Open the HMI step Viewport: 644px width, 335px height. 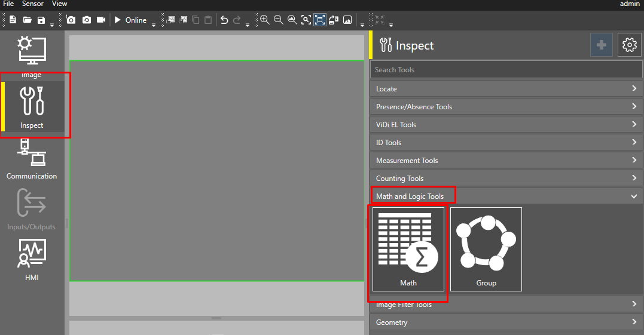point(32,260)
